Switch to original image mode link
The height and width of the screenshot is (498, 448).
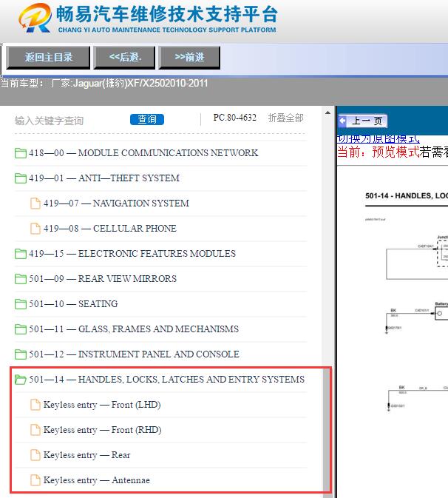[x=379, y=139]
